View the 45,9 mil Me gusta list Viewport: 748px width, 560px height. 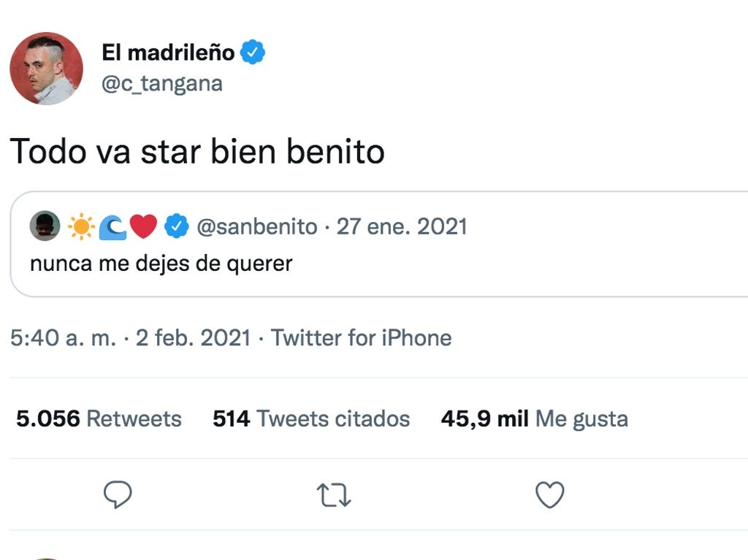pos(534,419)
